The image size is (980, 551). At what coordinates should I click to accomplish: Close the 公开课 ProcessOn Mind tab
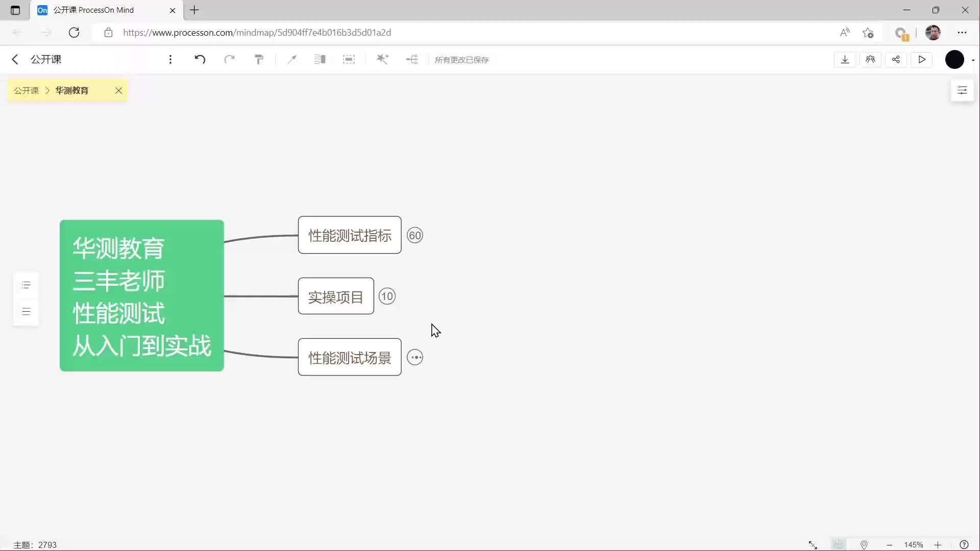coord(173,10)
